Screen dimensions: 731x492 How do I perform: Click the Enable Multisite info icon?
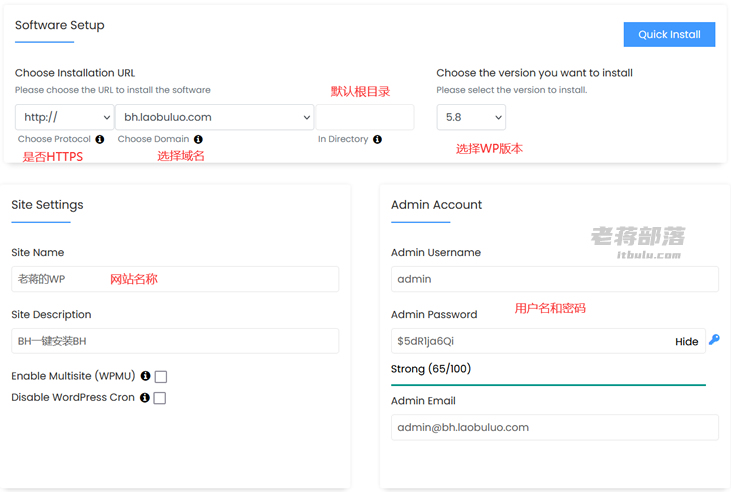145,376
